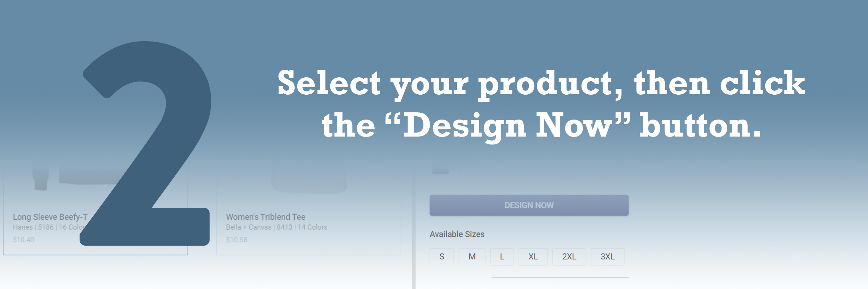Click the $10.58 price
Screen dimensions: 868x289
click(237, 240)
